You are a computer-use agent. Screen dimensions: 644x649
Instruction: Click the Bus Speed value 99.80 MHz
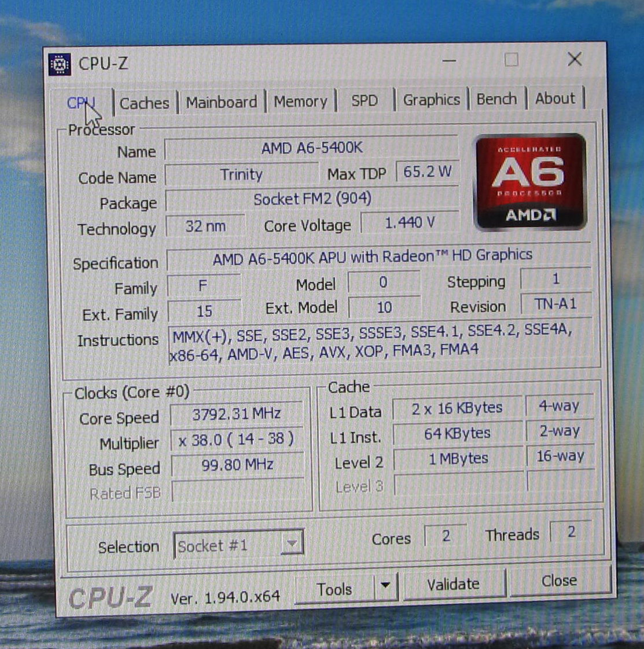(x=237, y=465)
